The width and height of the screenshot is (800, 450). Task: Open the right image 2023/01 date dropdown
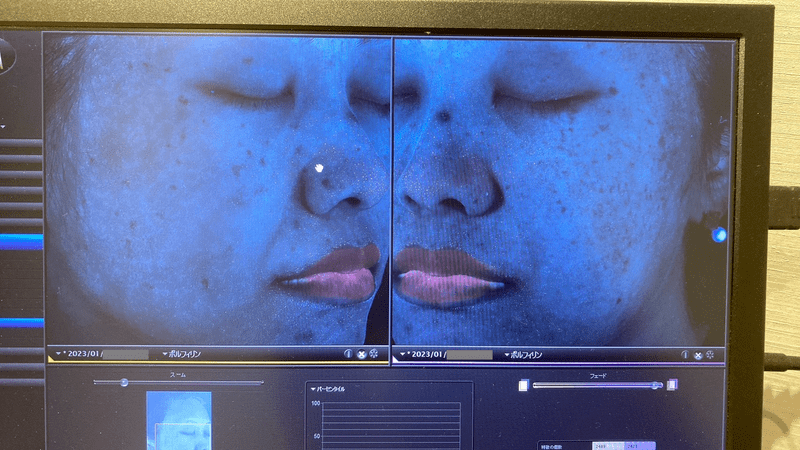coord(402,354)
